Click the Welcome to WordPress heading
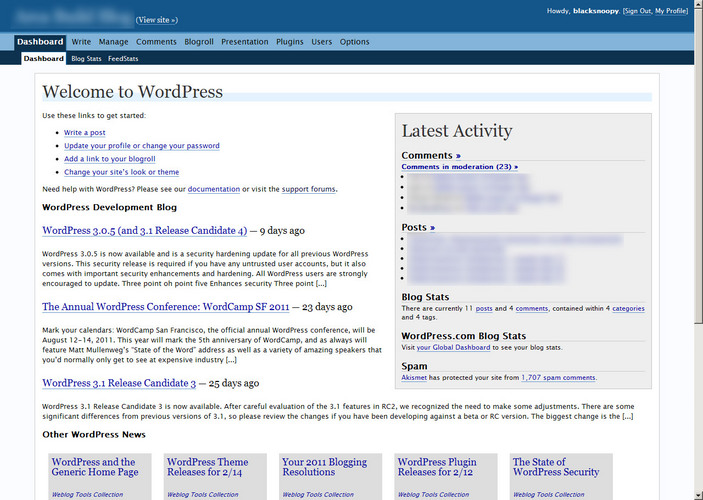The image size is (703, 500). (x=132, y=92)
